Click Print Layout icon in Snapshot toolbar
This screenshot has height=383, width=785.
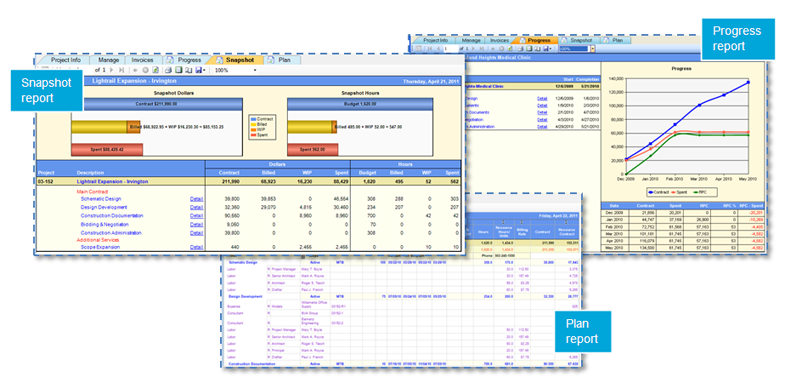click(178, 70)
